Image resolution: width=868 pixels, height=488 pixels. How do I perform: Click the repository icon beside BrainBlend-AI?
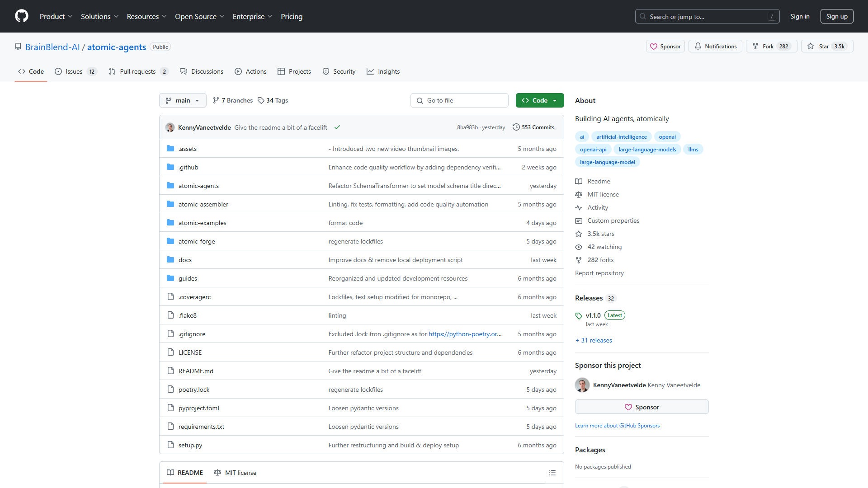18,47
